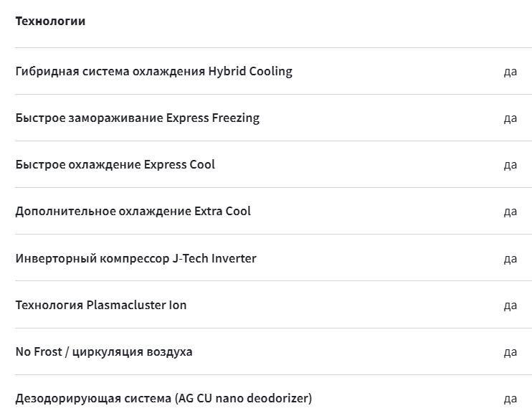
Task: Click 'да' value for J-Tech Inverter
Action: tap(510, 258)
